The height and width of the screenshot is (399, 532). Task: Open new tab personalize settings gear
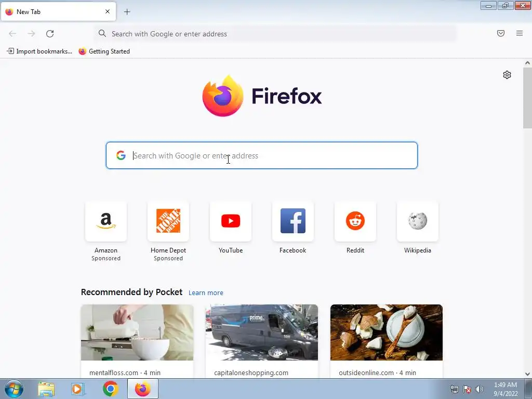click(507, 75)
